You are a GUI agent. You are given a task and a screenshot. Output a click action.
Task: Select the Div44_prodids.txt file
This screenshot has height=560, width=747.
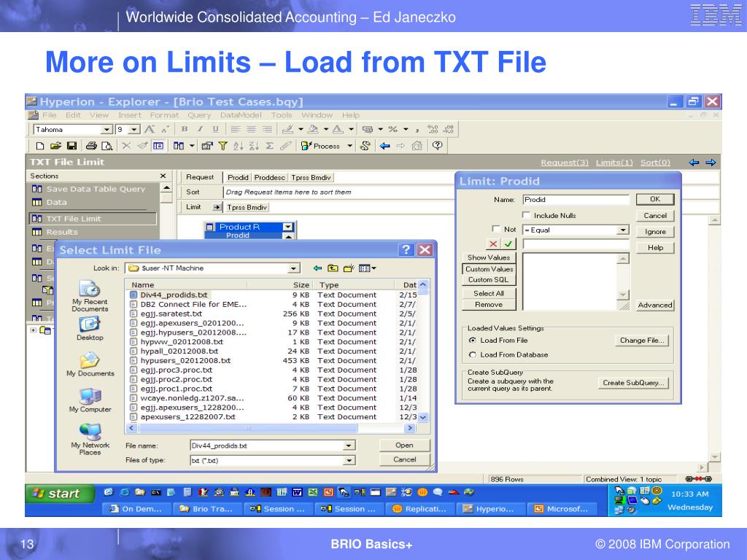click(174, 295)
